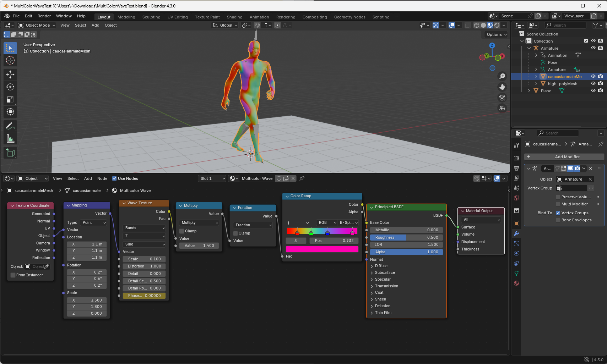This screenshot has height=364, width=607.
Task: Click the Wave Texture Scale slider
Action: click(144, 259)
